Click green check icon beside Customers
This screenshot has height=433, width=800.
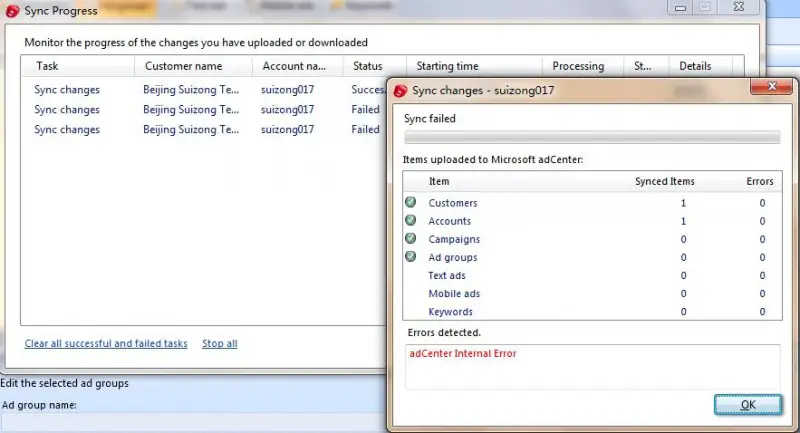click(411, 202)
